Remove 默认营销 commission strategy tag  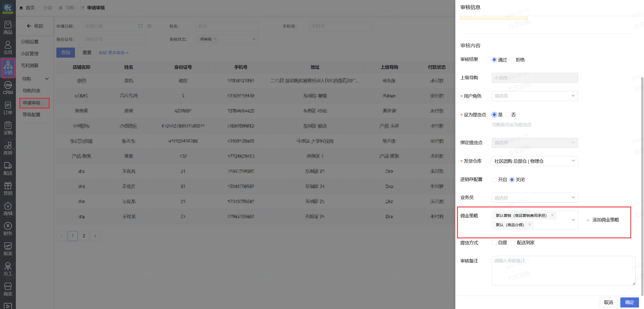(552, 215)
